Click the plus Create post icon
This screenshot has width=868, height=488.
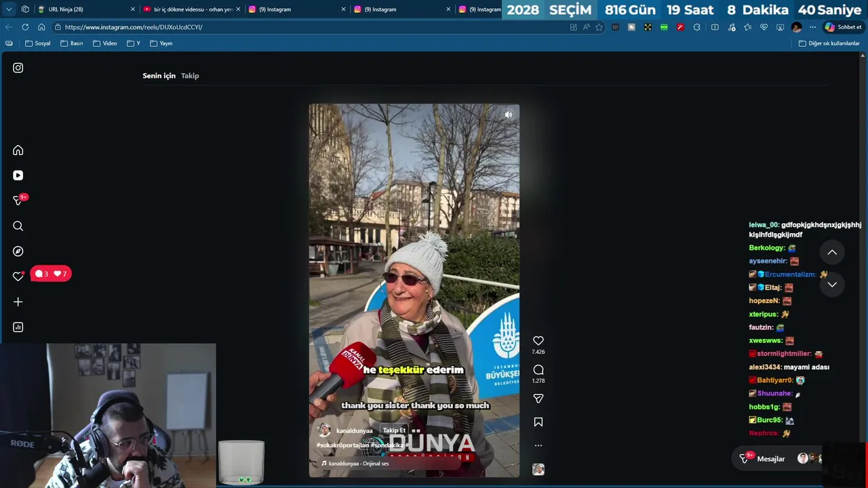[x=18, y=302]
